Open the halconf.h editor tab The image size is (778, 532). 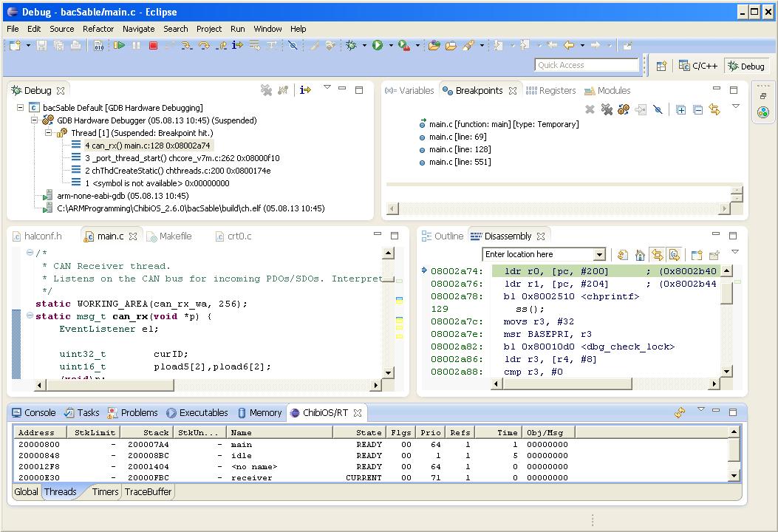click(38, 236)
